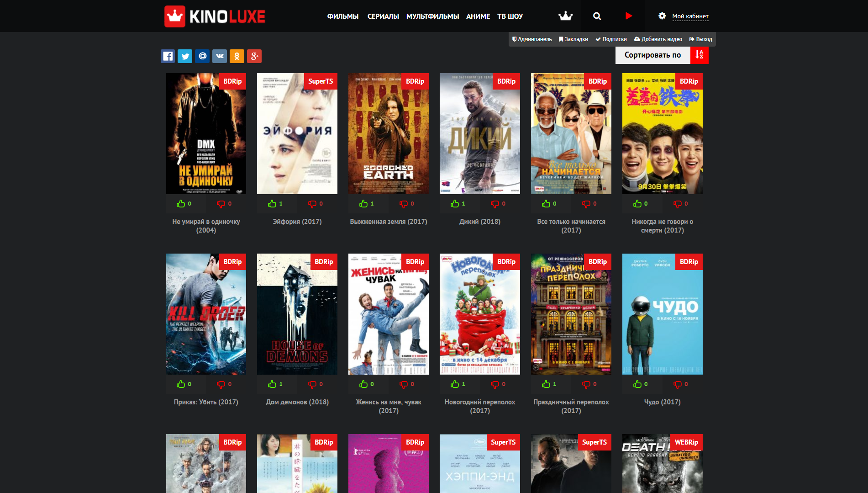Open 'Праздничный переполох' poster
This screenshot has height=493, width=868.
[x=571, y=314]
